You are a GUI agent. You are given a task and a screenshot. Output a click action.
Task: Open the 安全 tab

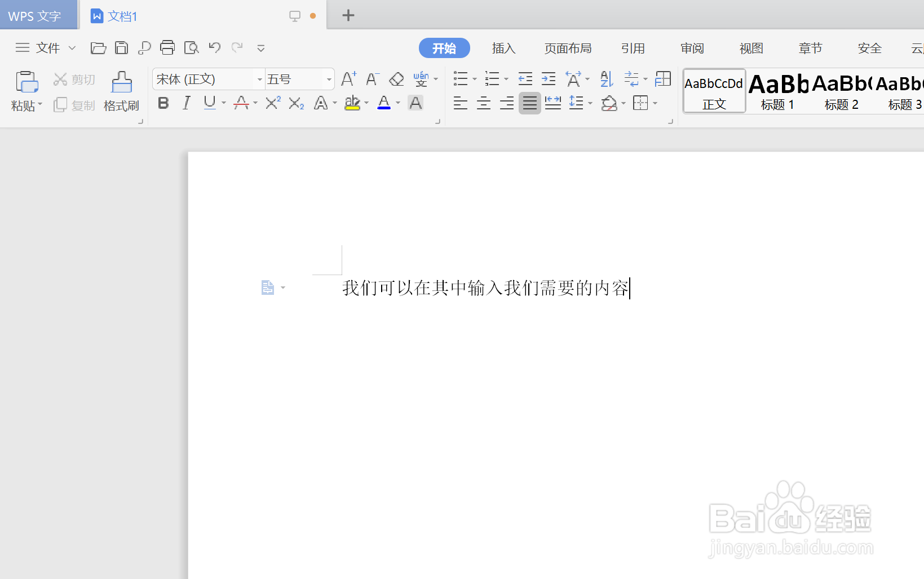[x=869, y=48]
